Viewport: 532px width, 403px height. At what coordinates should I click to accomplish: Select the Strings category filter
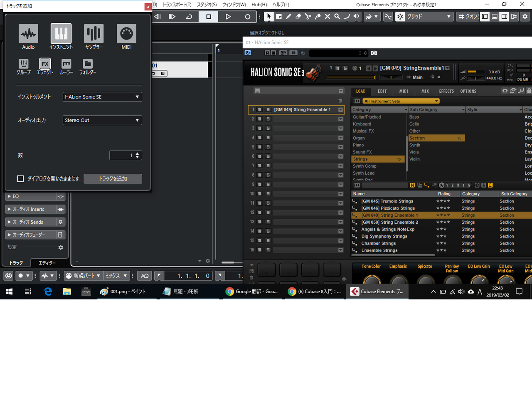click(378, 159)
